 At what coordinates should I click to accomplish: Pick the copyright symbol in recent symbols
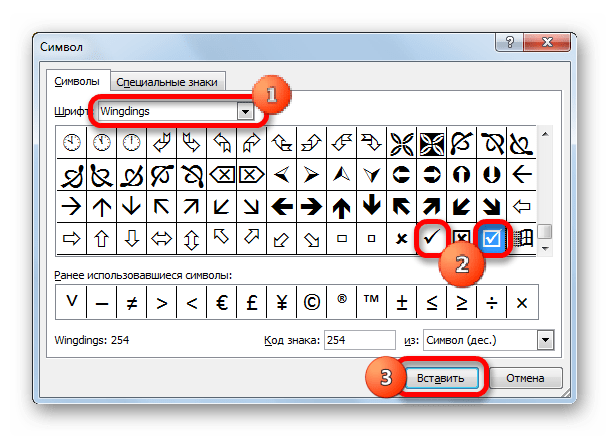click(312, 302)
